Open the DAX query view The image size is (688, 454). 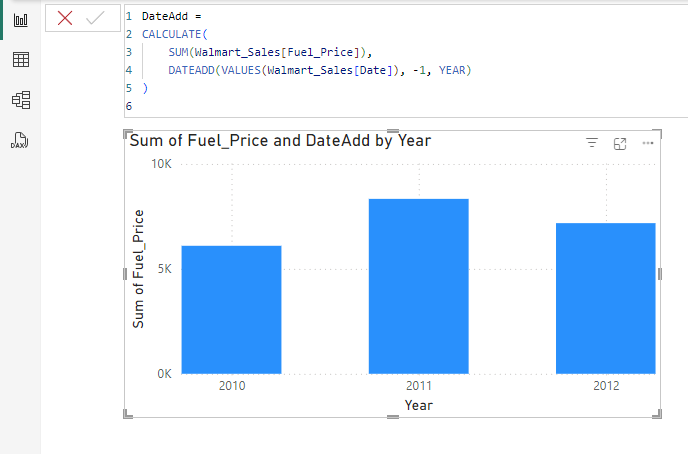[19, 141]
